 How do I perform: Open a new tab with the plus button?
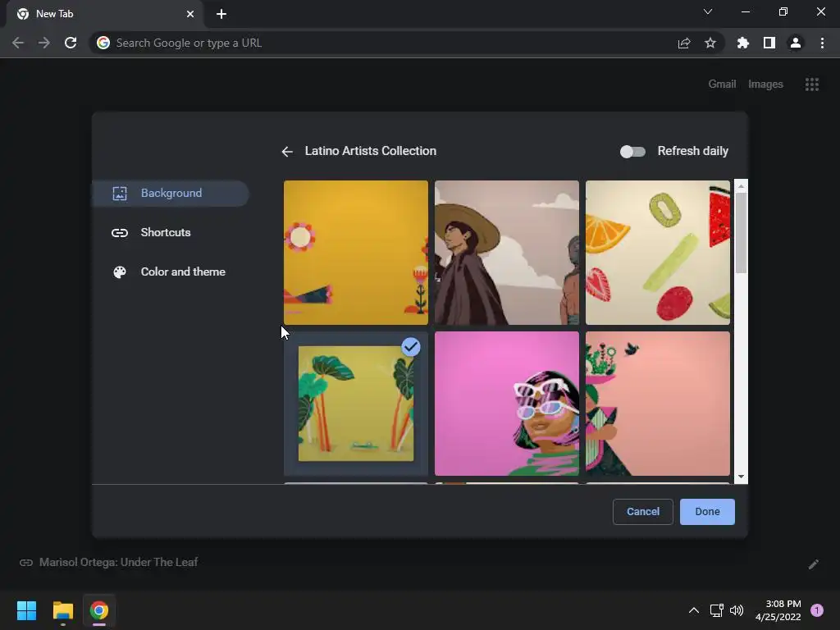point(221,14)
